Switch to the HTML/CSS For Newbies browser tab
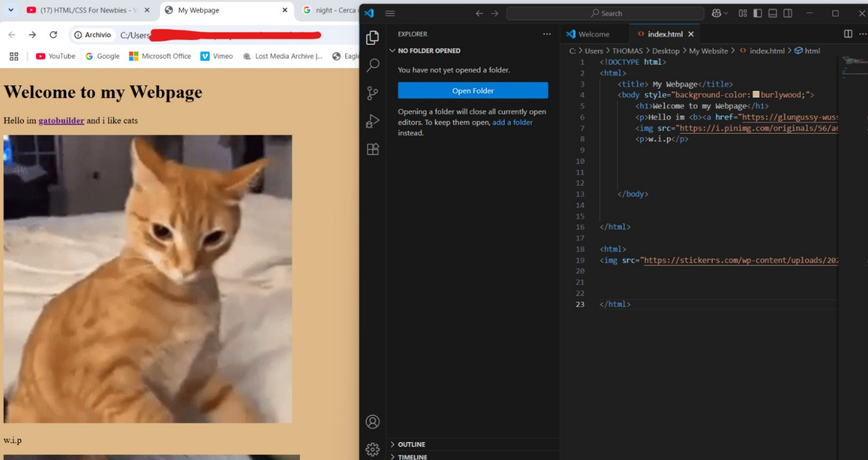868x460 pixels. pyautogui.click(x=84, y=10)
